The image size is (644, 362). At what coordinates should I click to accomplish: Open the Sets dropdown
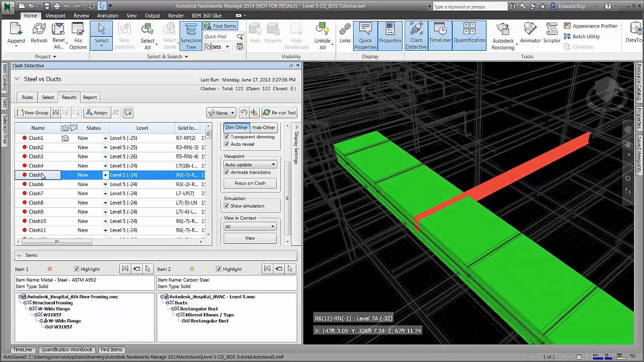click(217, 47)
